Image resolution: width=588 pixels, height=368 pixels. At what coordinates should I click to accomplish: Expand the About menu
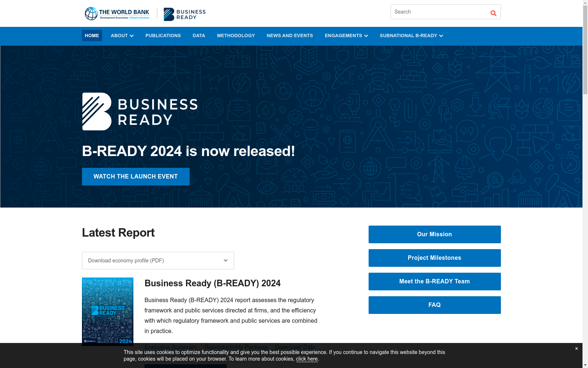(122, 36)
